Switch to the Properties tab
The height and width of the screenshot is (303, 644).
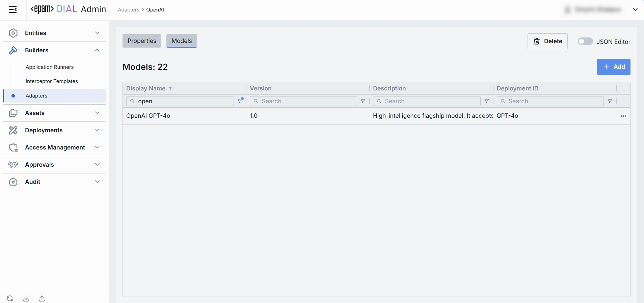142,41
